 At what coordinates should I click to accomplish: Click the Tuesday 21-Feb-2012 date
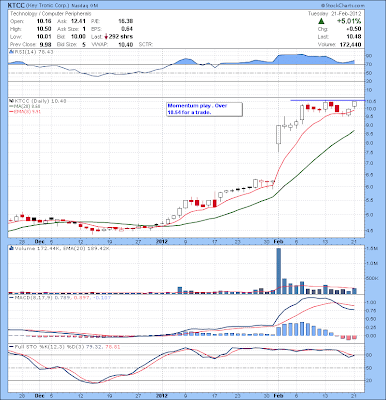coord(335,14)
